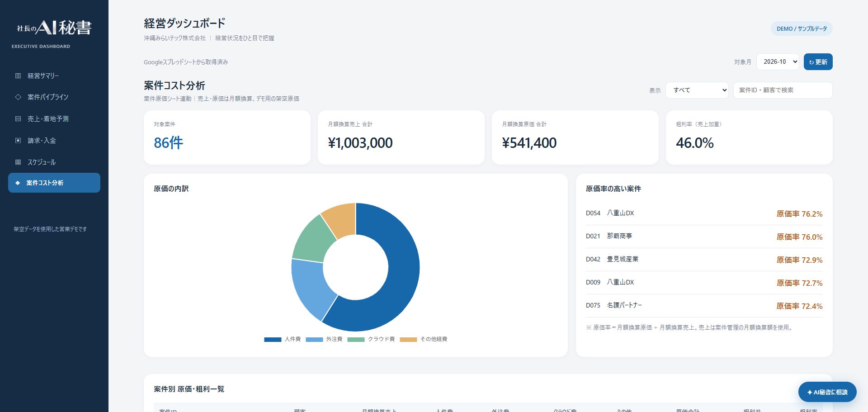
Task: Click the 更新 refresh button
Action: [818, 62]
